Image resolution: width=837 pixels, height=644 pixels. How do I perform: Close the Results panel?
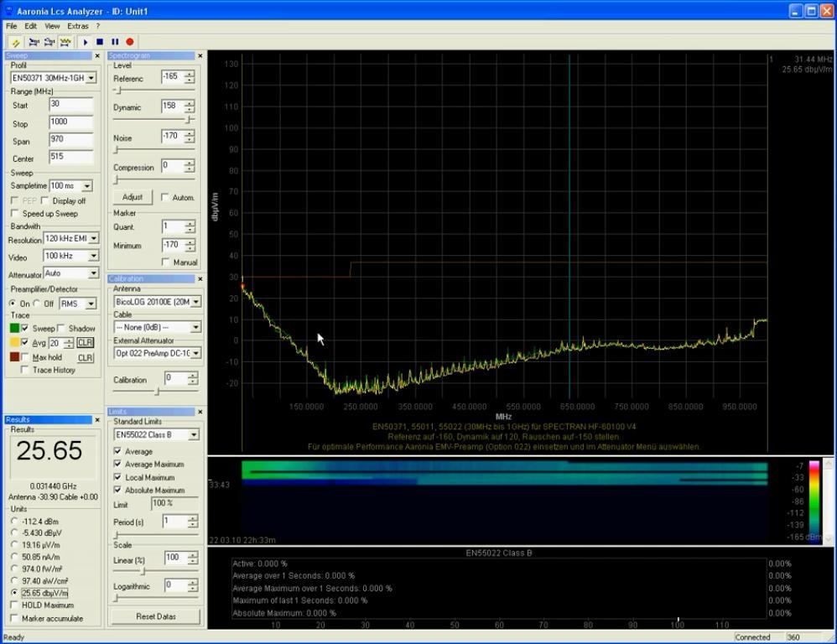point(97,420)
